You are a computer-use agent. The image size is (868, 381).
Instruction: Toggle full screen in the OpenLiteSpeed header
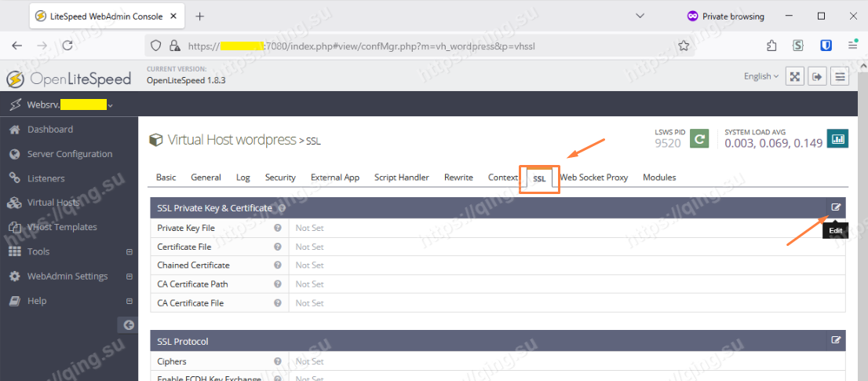click(795, 76)
